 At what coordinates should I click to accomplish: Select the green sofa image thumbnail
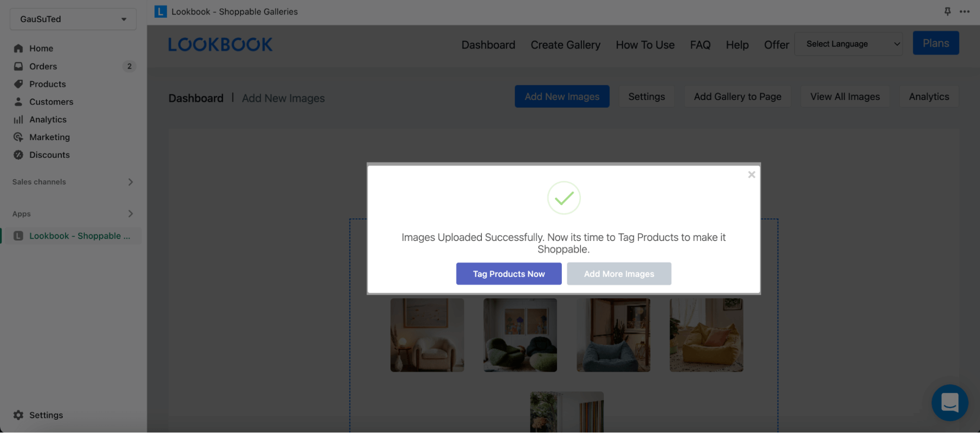pyautogui.click(x=520, y=335)
